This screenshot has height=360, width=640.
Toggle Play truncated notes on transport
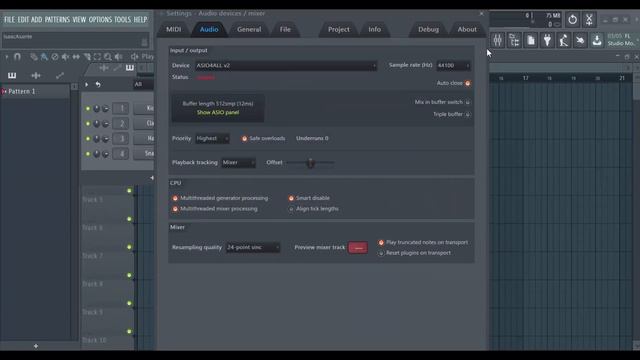[381, 242]
